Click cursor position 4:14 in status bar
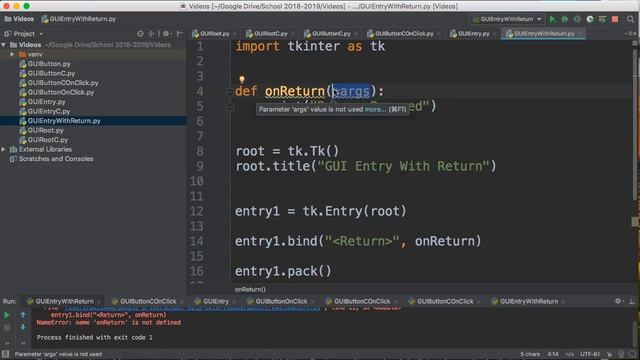 pyautogui.click(x=553, y=354)
